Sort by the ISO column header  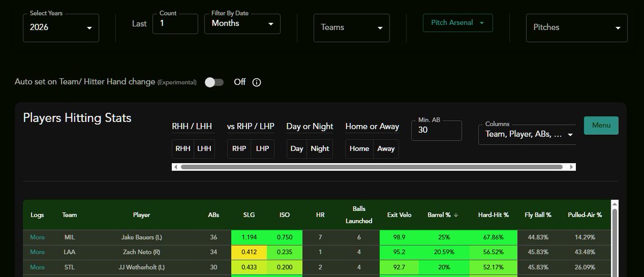coord(284,215)
